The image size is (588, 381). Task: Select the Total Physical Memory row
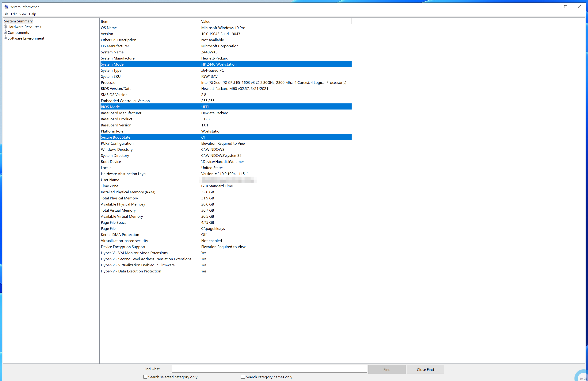pyautogui.click(x=226, y=198)
